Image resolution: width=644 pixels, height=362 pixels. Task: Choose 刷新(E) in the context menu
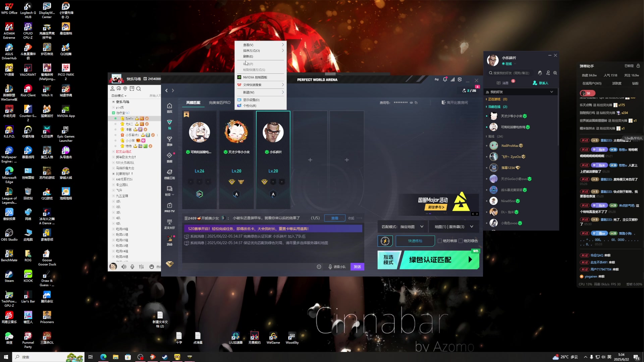[261, 56]
